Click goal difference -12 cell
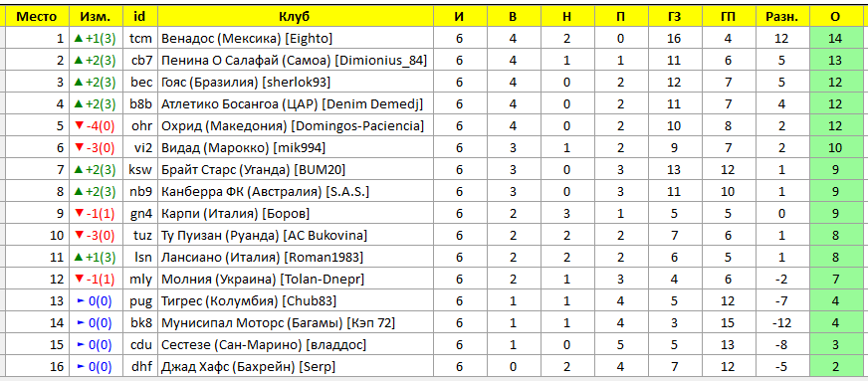The height and width of the screenshot is (381, 868). coord(781,323)
